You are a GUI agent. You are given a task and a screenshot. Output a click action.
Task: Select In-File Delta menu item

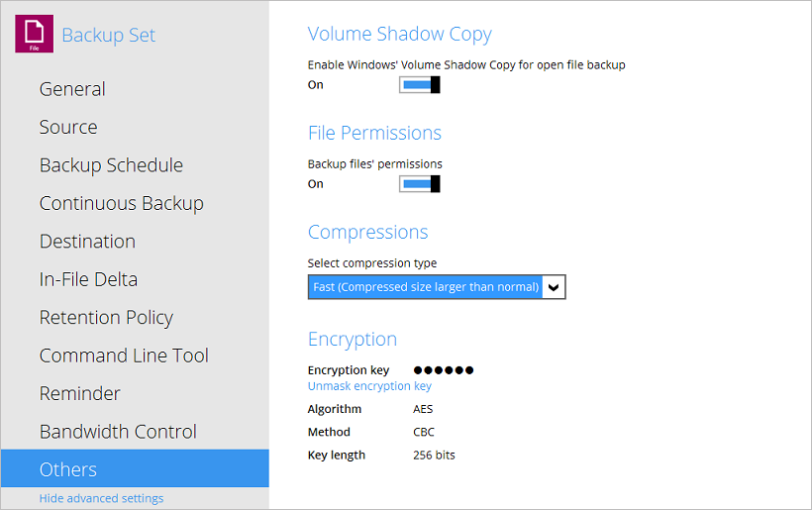click(88, 279)
